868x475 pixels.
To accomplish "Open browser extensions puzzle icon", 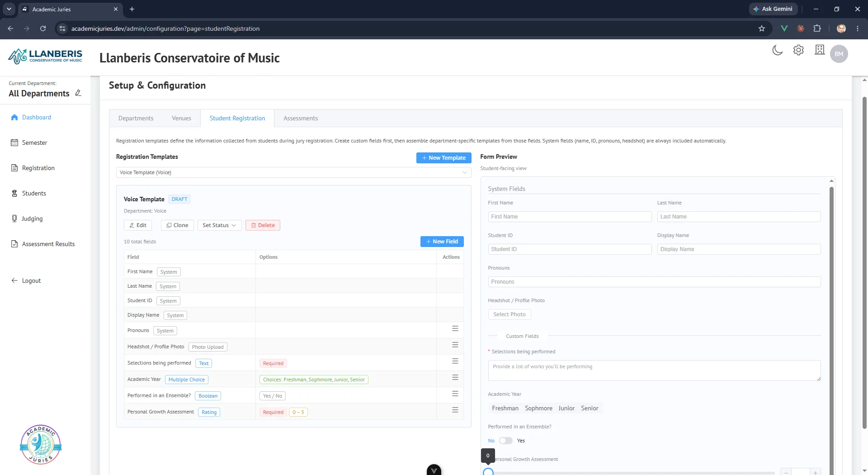I will (817, 28).
